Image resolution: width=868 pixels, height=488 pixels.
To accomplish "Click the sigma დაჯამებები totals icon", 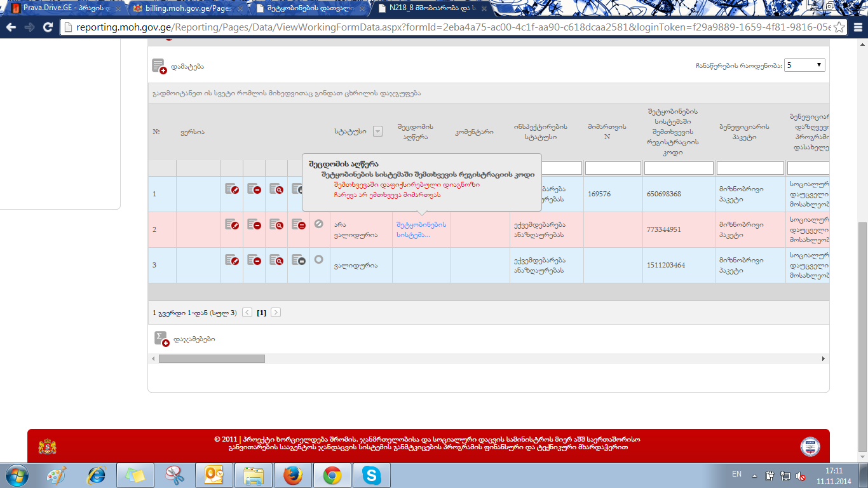I will (161, 339).
